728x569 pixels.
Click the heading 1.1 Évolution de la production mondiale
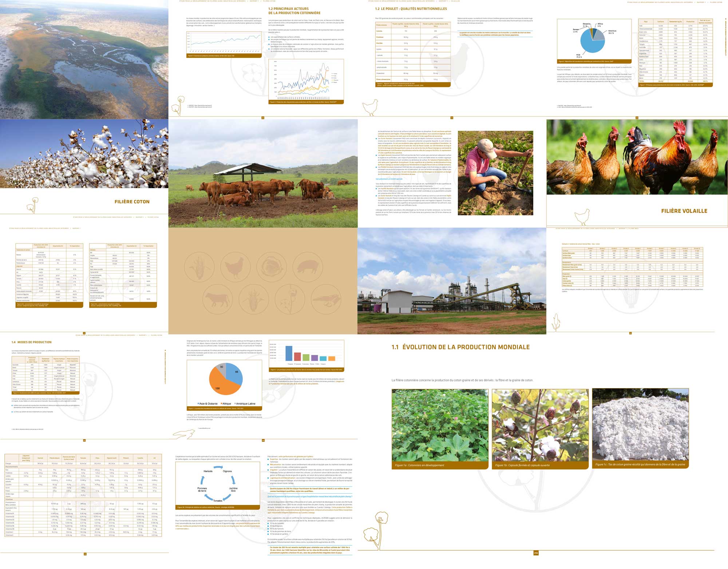(x=460, y=347)
